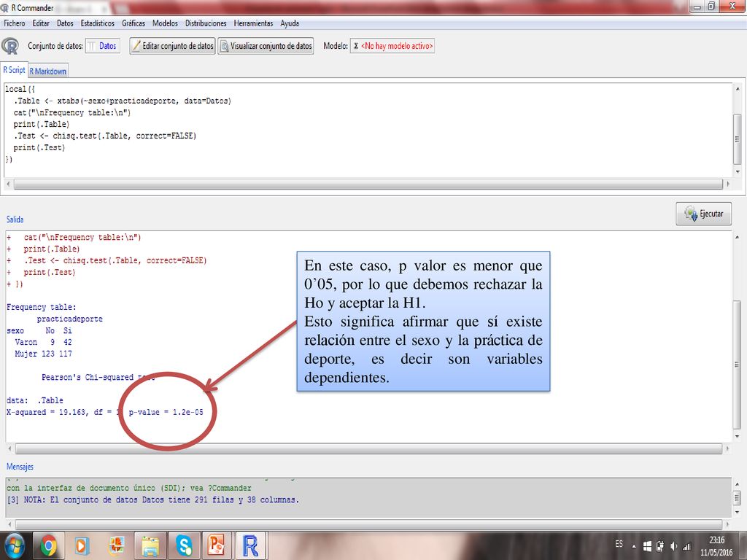The height and width of the screenshot is (560, 747).
Task: Open the R taskbar icon
Action: (x=251, y=545)
